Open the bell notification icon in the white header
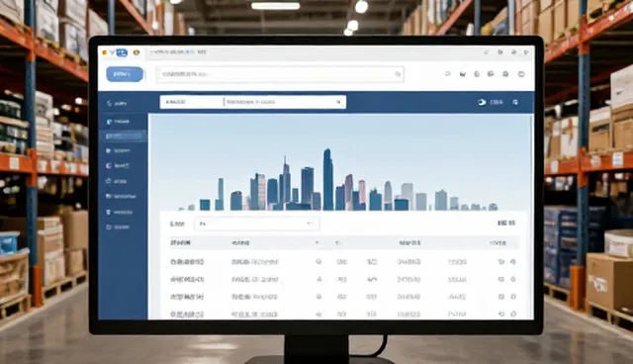This screenshot has height=364, width=633. coord(505,74)
